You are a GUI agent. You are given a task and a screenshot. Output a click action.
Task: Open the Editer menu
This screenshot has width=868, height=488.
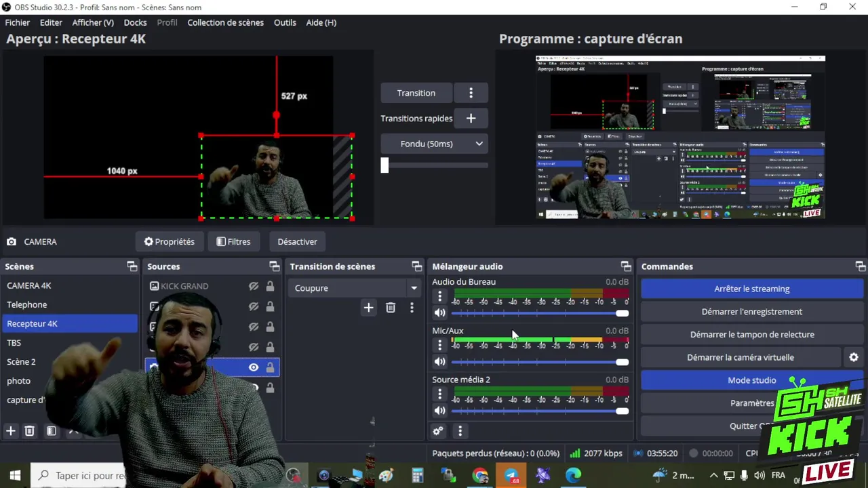click(51, 22)
